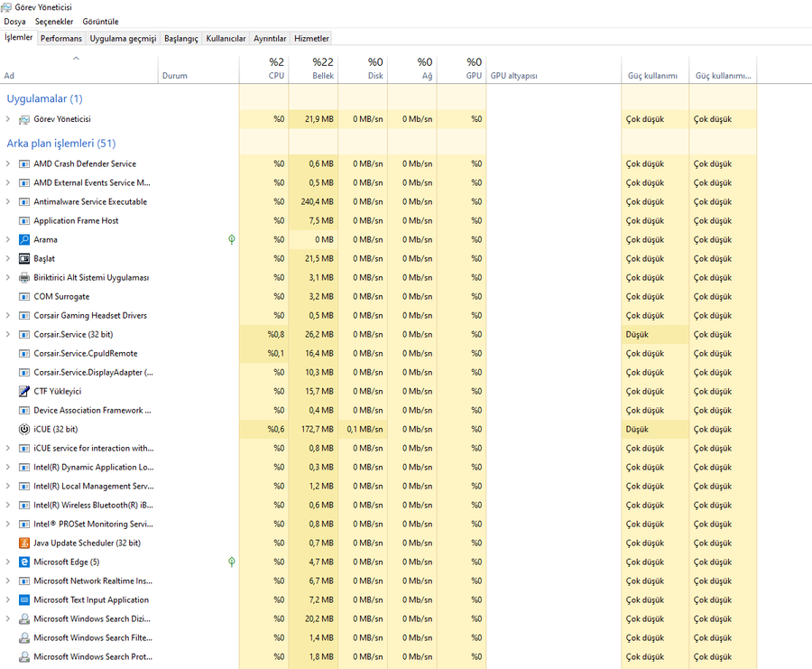Viewport: 812px width, 669px height.
Task: Switch to the Uygulama geçmişi tab
Action: click(x=123, y=38)
